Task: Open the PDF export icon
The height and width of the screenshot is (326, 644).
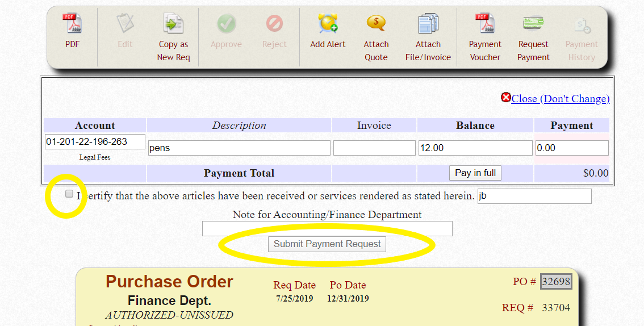Action: pos(72,23)
